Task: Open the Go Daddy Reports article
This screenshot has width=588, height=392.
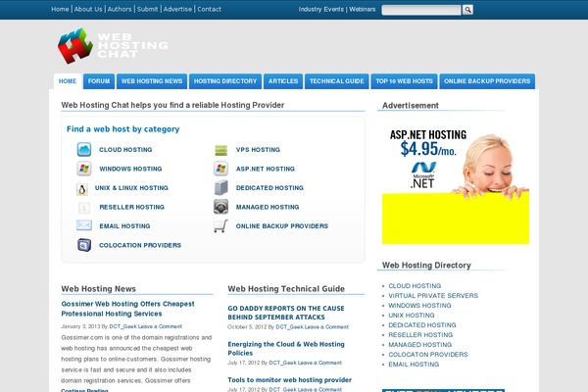Action: pyautogui.click(x=286, y=313)
